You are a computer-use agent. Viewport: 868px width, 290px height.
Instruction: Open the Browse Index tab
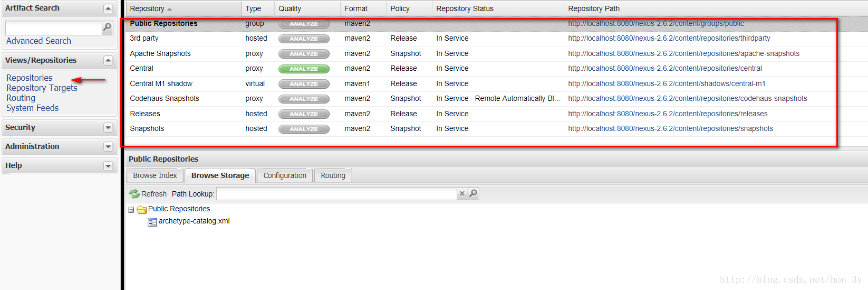[x=155, y=175]
